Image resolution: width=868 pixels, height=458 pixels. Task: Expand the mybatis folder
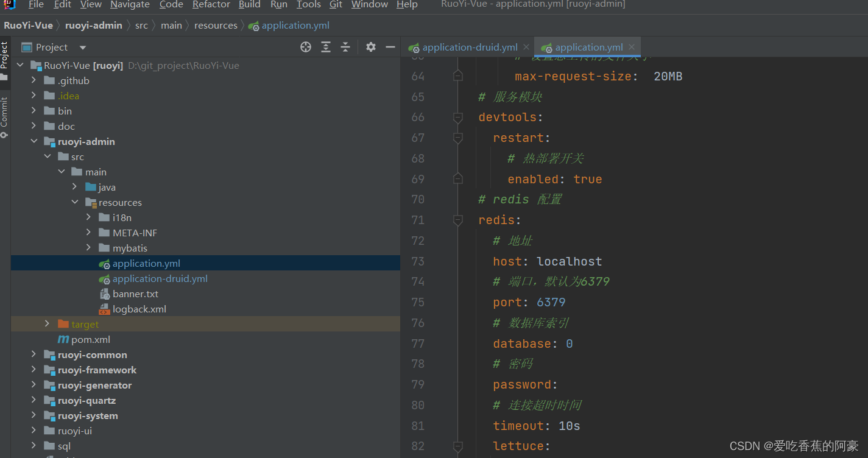(89, 248)
